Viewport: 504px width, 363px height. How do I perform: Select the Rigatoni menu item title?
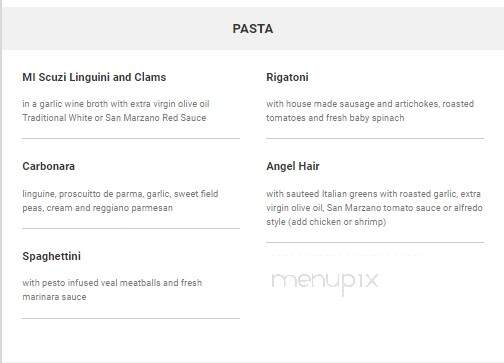point(287,77)
